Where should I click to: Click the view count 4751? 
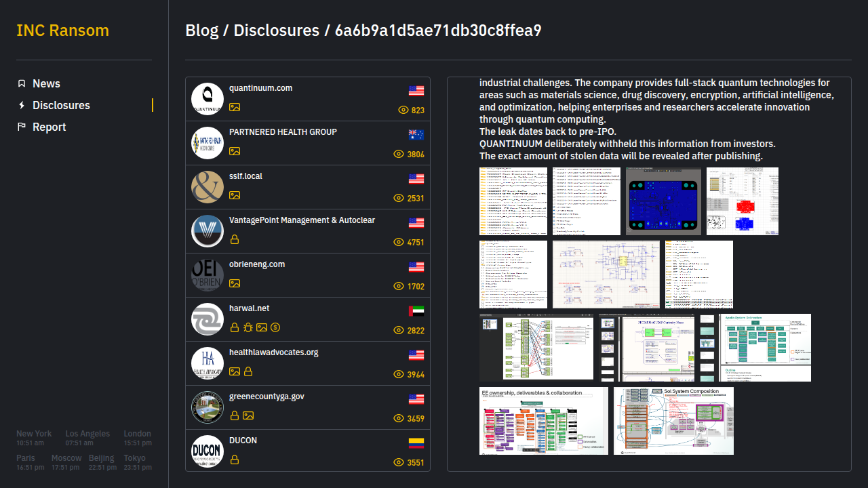(x=416, y=242)
